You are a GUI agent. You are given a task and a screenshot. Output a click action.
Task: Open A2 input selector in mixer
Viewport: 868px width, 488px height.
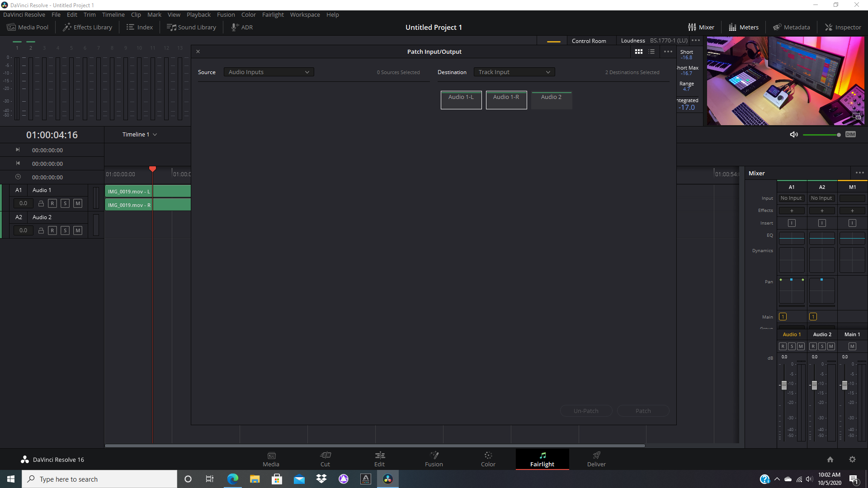(x=821, y=198)
